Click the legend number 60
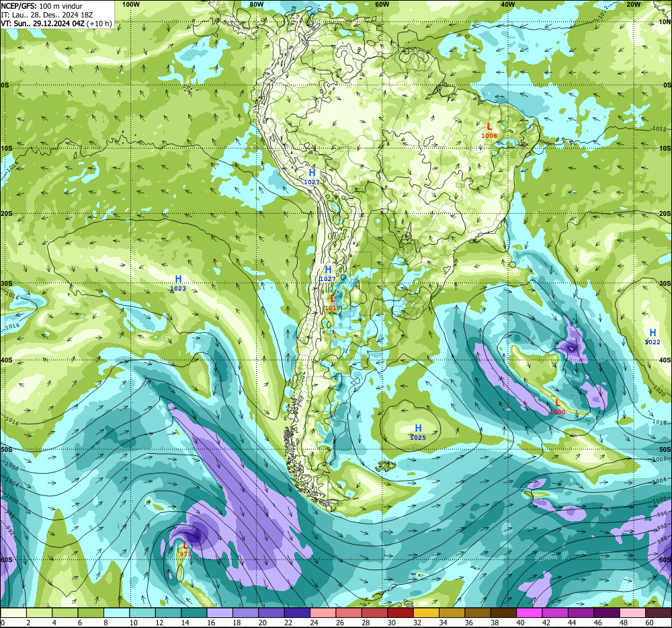Screen dimensions: 672x628 pos(649,623)
